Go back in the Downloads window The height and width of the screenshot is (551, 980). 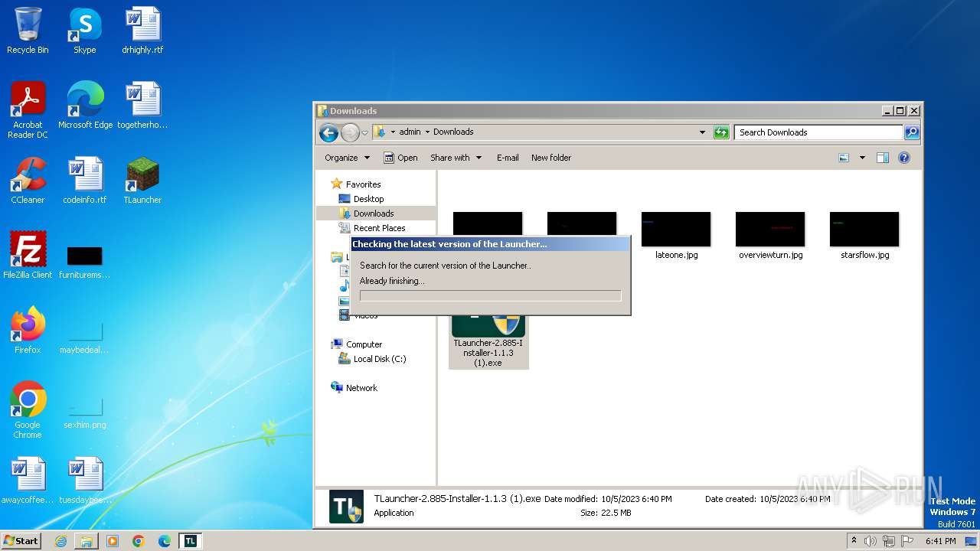click(328, 132)
